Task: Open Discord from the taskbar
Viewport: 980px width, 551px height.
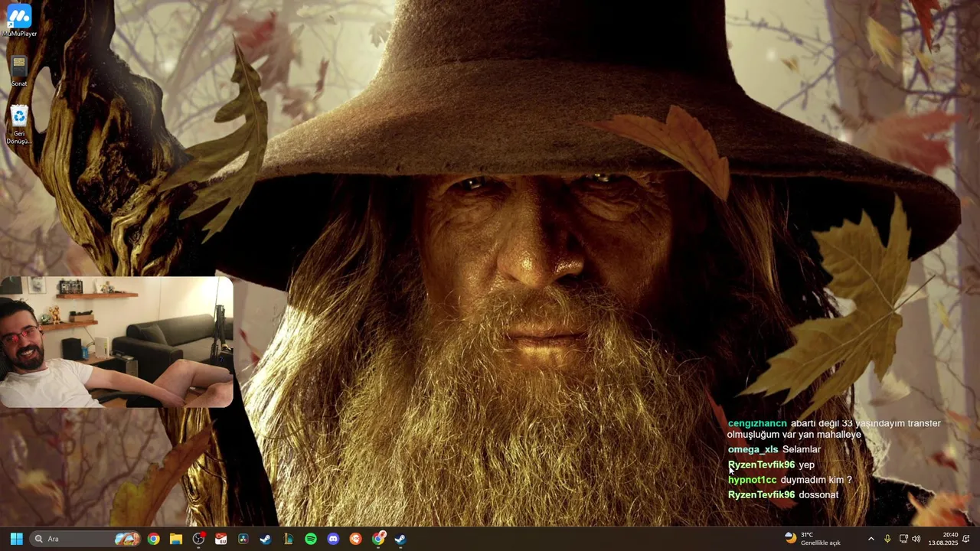Action: (333, 539)
